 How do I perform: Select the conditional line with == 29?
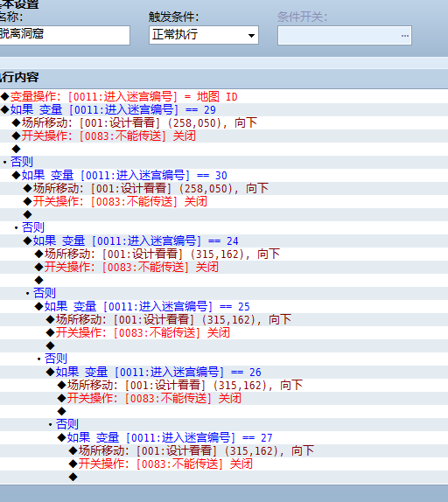pos(224,109)
